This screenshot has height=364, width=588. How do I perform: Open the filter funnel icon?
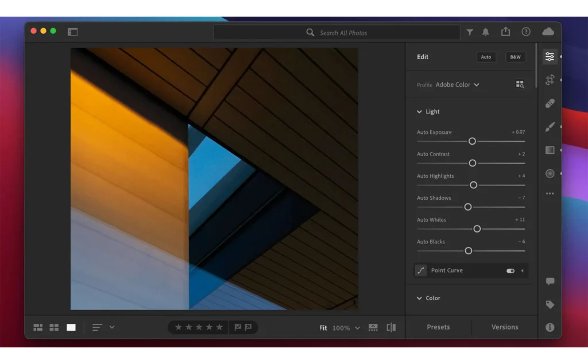pyautogui.click(x=470, y=33)
